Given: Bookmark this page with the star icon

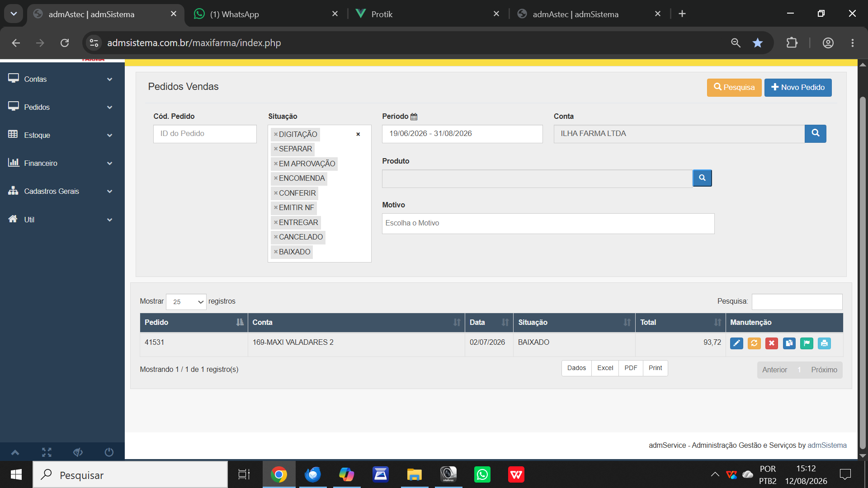Looking at the screenshot, I should pos(758,43).
